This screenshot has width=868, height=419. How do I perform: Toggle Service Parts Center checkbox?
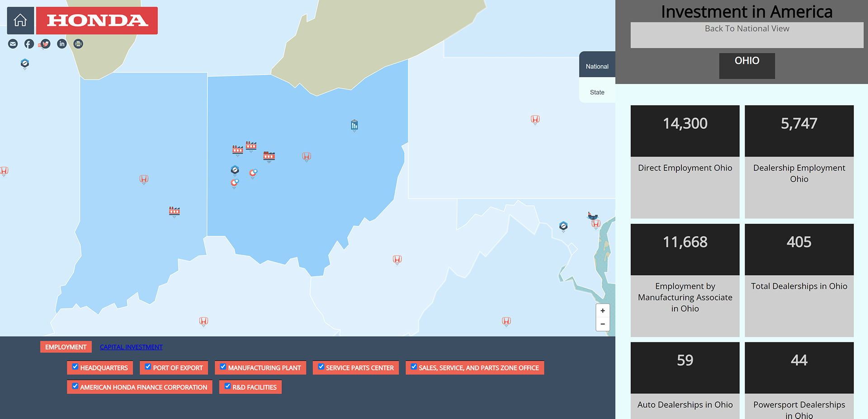coord(321,367)
